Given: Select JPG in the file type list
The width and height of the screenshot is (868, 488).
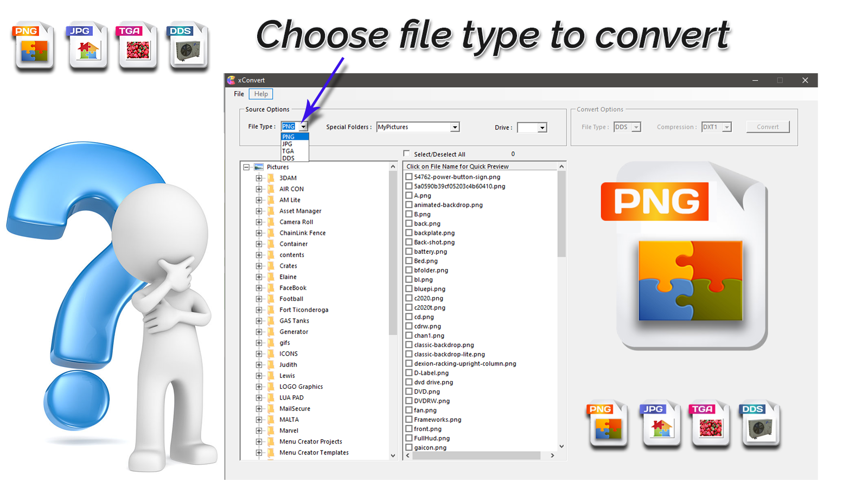Looking at the screenshot, I should pyautogui.click(x=295, y=144).
